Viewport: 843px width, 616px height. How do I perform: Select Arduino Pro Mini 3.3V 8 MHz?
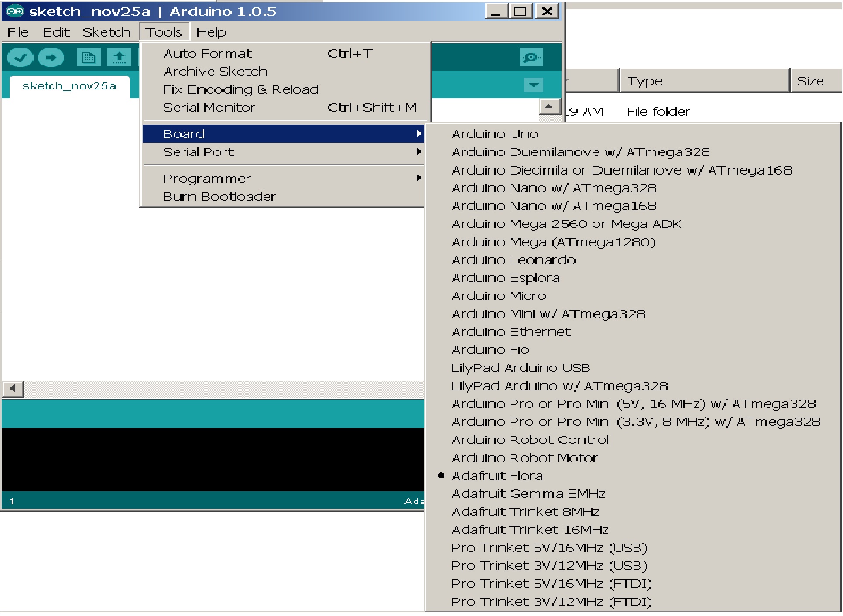[x=633, y=422]
